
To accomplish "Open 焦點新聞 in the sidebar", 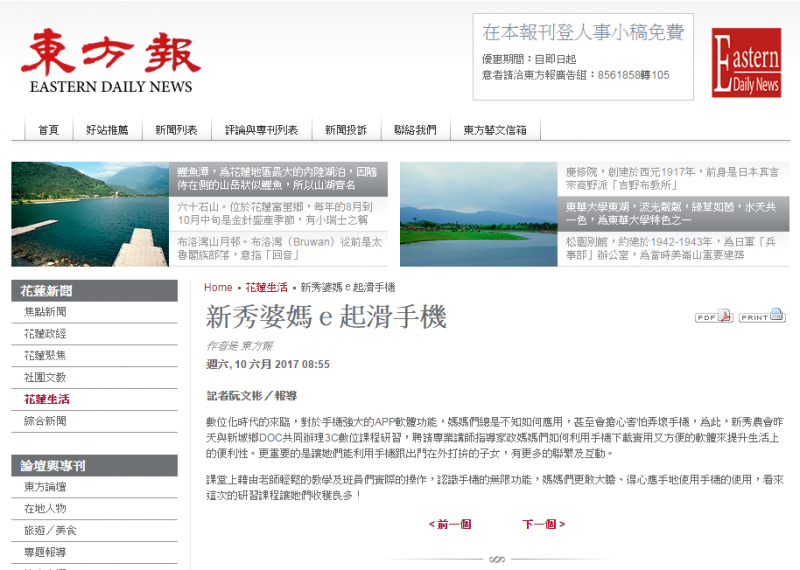I will tap(46, 312).
